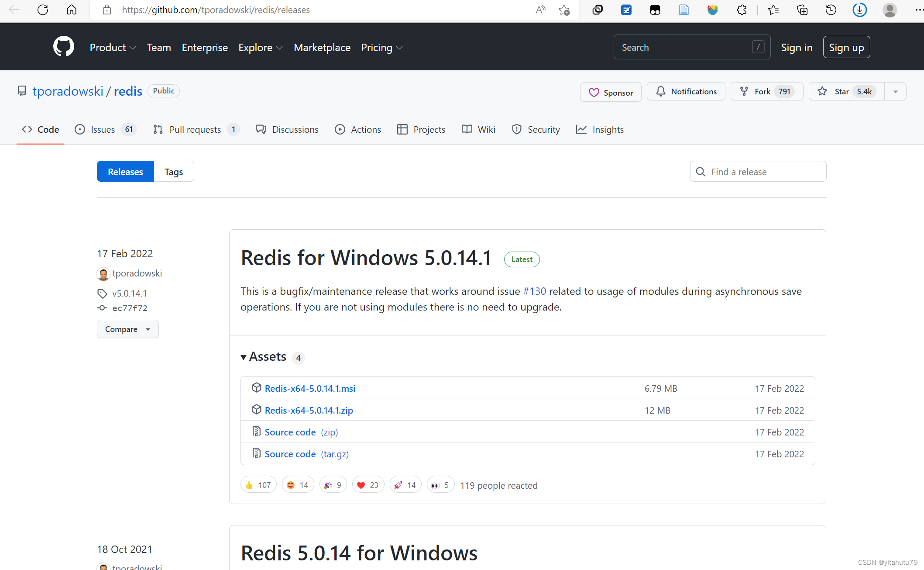The width and height of the screenshot is (924, 570).
Task: Click laugh emoji reaction 14
Action: (298, 485)
